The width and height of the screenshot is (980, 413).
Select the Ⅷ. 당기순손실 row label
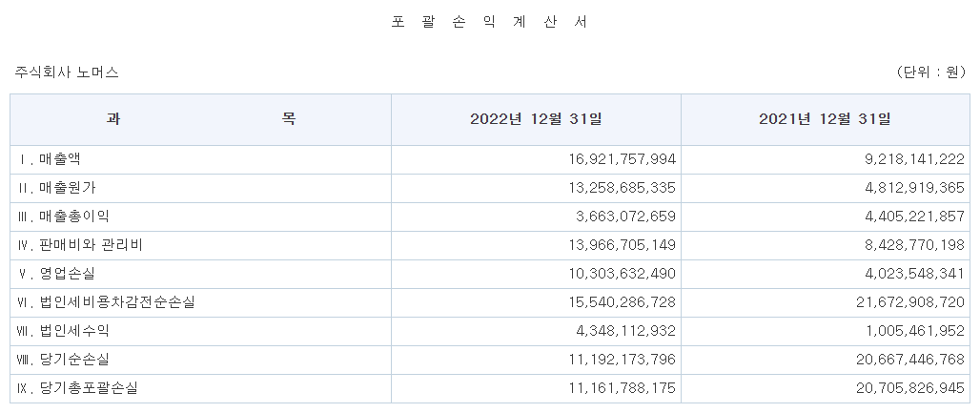click(63, 361)
